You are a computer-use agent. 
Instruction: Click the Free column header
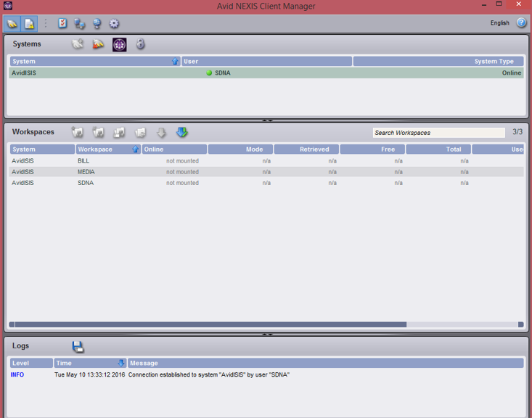pos(372,149)
